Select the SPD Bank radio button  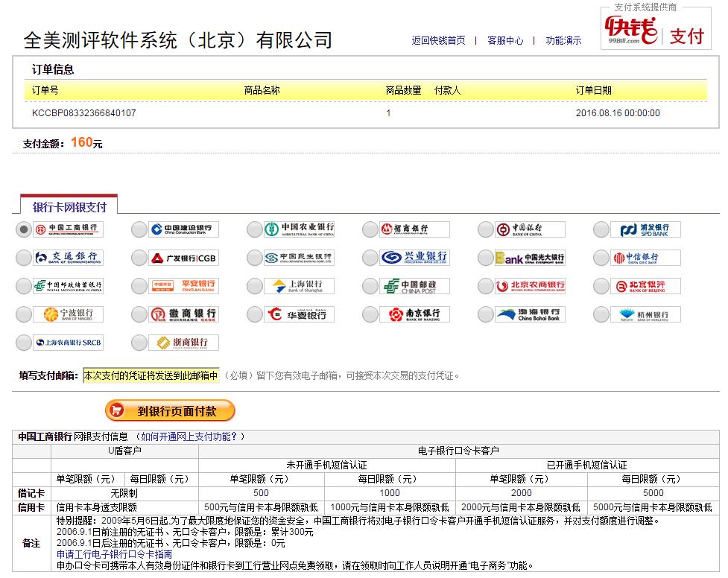[601, 229]
